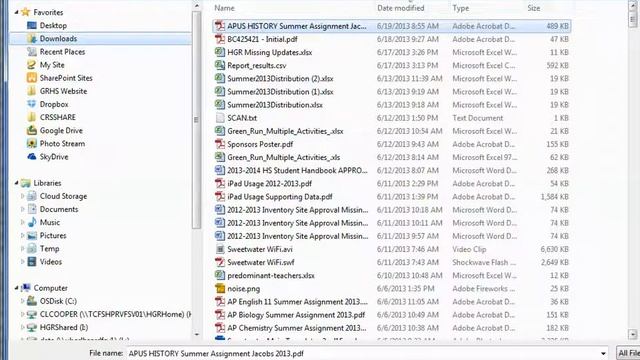Select Green_Run_Multiple_Activities_.xlsx
This screenshot has width=640, height=360.
pos(392,131)
